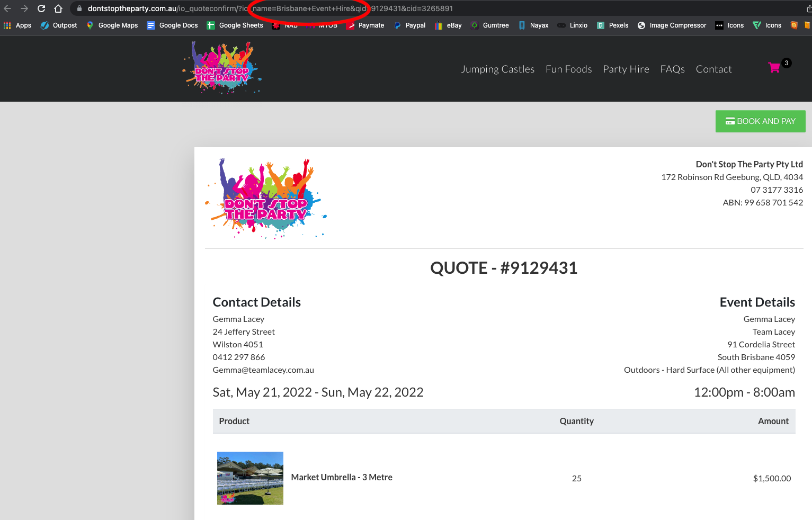The image size is (812, 520).
Task: Open the Google Docs bookmark
Action: pyautogui.click(x=172, y=25)
